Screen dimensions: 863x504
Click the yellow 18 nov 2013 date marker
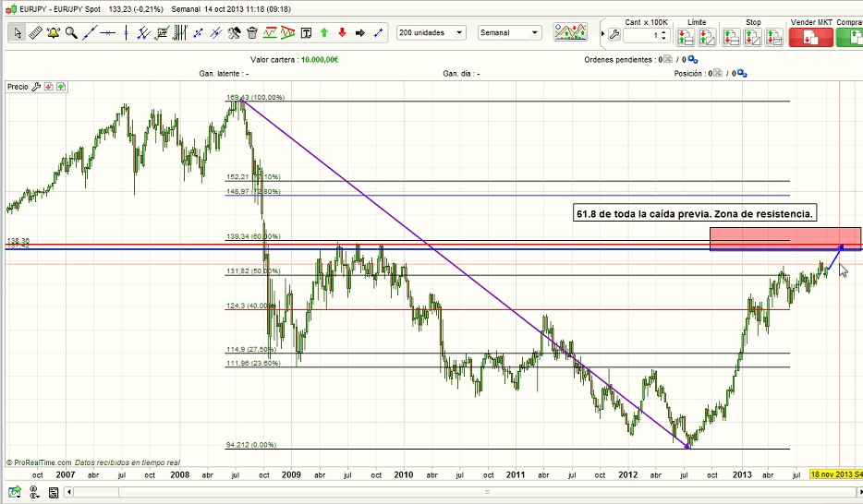836,474
